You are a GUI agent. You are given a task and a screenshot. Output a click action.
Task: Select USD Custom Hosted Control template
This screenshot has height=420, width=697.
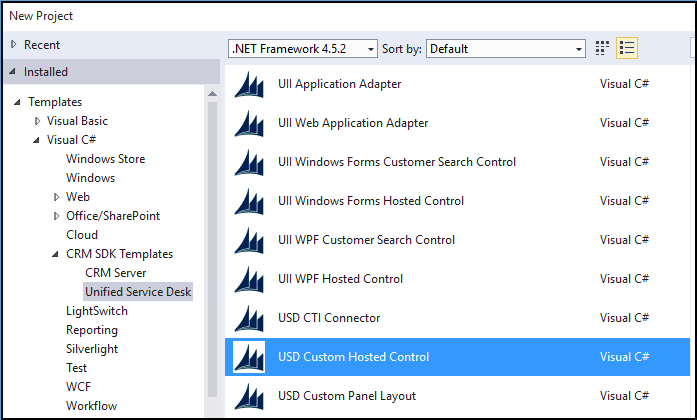(x=353, y=357)
